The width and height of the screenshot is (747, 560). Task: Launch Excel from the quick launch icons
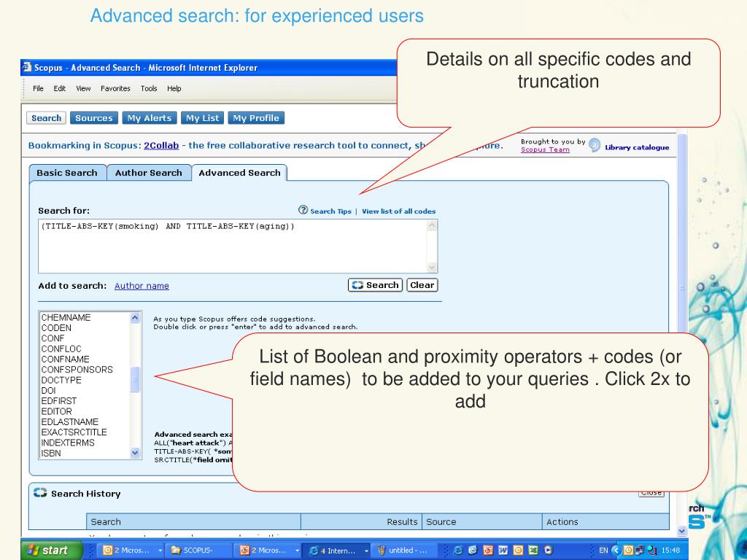[x=533, y=550]
